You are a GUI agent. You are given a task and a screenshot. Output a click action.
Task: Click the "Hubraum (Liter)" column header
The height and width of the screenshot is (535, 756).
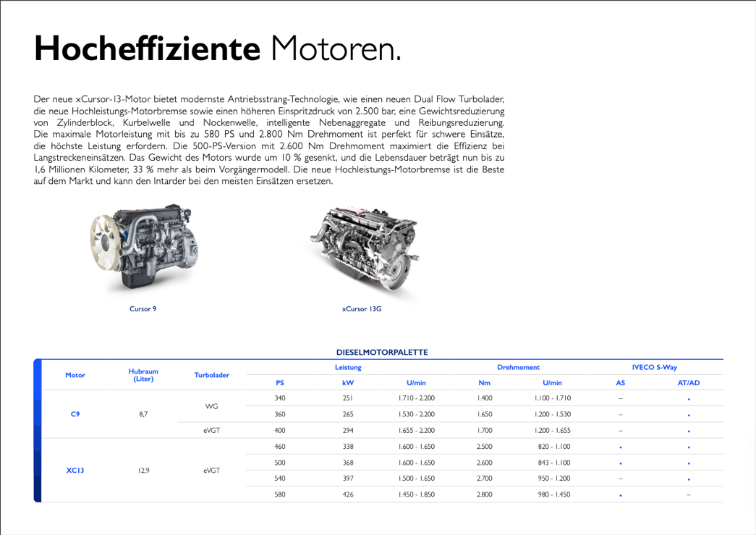tap(143, 375)
